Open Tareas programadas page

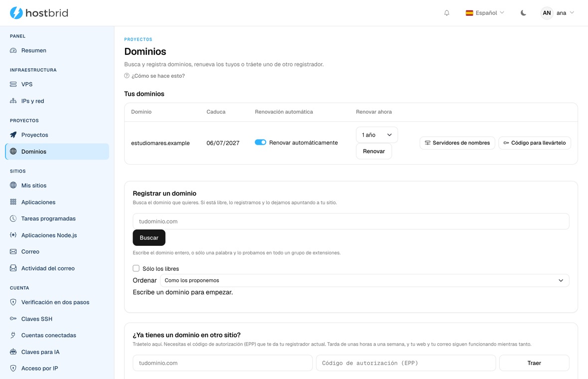coord(57,218)
